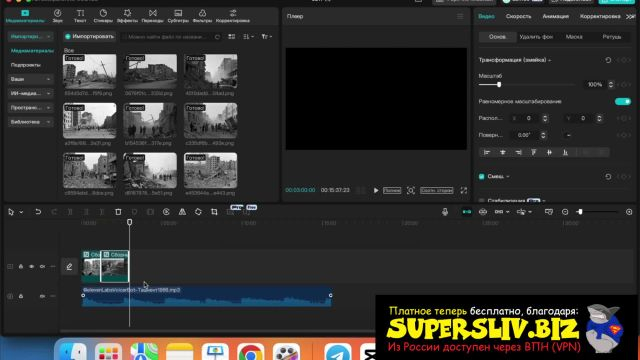
Task: Click the Импортировать button
Action: (x=89, y=36)
